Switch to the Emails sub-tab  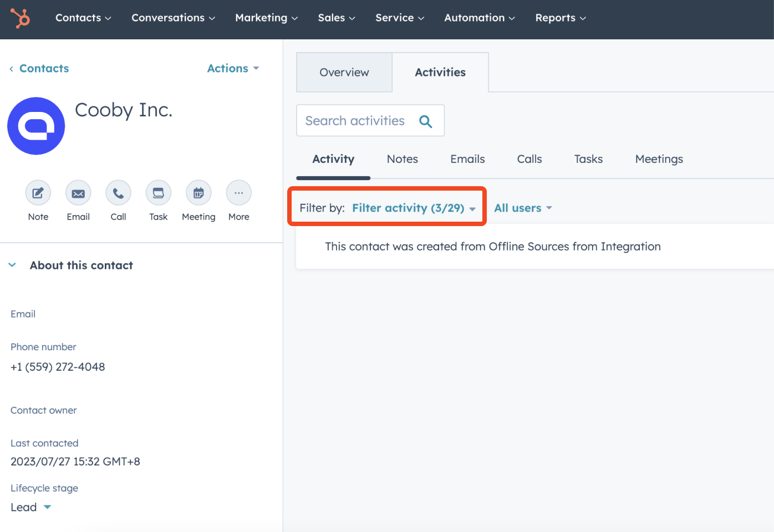point(467,159)
